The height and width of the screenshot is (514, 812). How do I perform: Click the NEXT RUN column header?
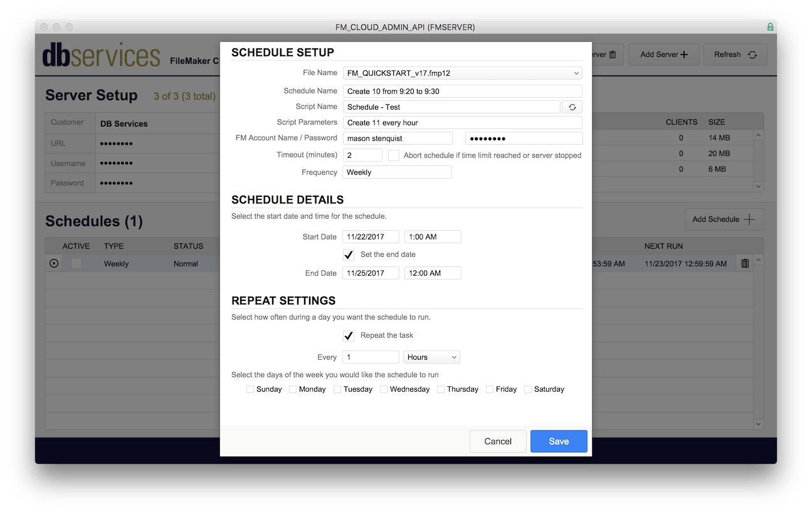tap(663, 246)
